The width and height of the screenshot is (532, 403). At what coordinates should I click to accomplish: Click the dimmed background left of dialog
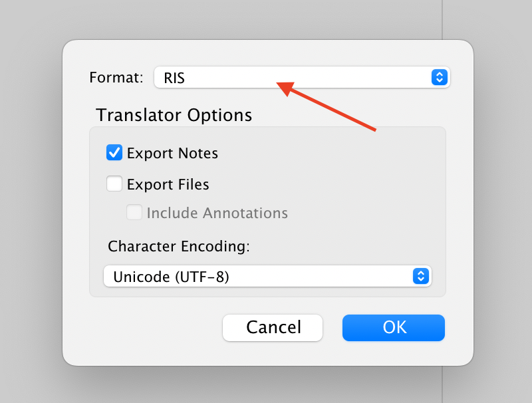[30, 200]
